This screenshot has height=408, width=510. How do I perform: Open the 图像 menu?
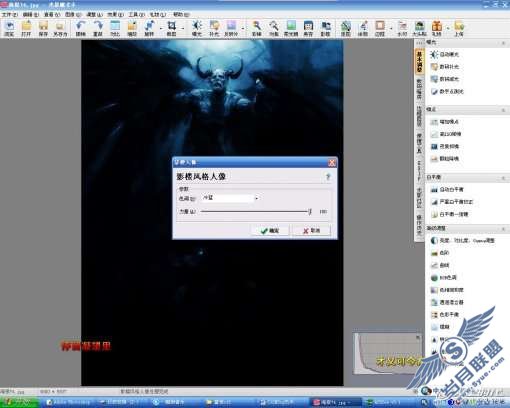(73, 15)
